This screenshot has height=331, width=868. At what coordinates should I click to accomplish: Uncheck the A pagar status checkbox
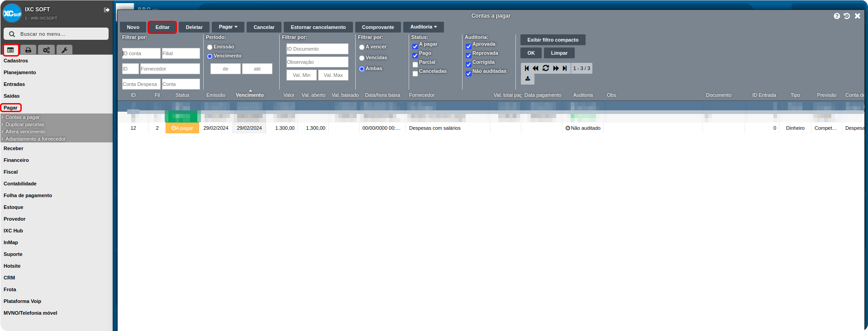(415, 47)
